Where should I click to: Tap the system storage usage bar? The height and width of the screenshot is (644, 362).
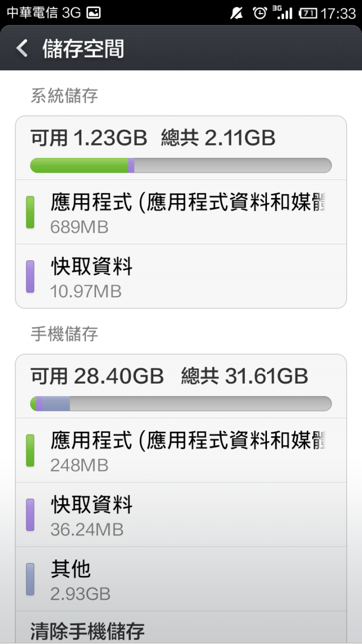(181, 165)
